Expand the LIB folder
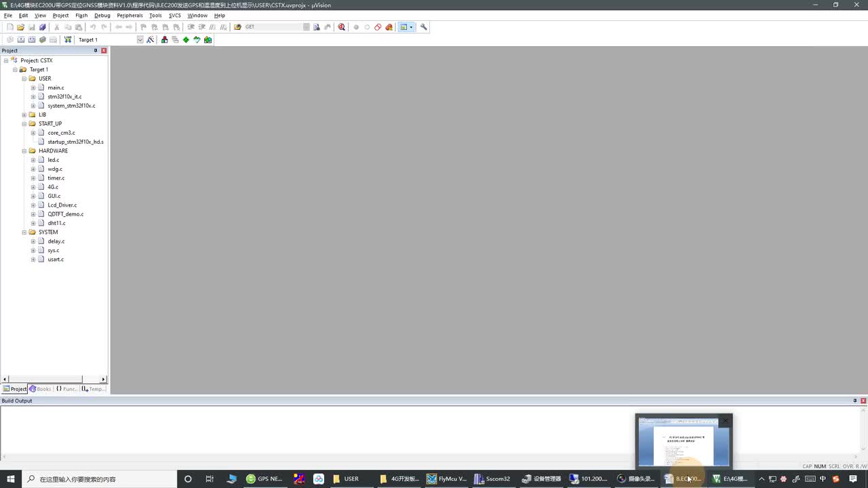 click(x=24, y=115)
